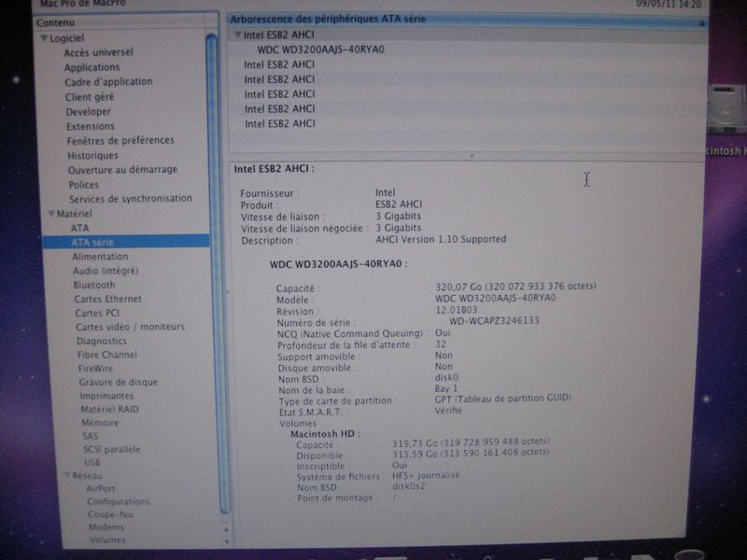Select Audio (intégré) item
The width and height of the screenshot is (747, 560).
pyautogui.click(x=106, y=271)
